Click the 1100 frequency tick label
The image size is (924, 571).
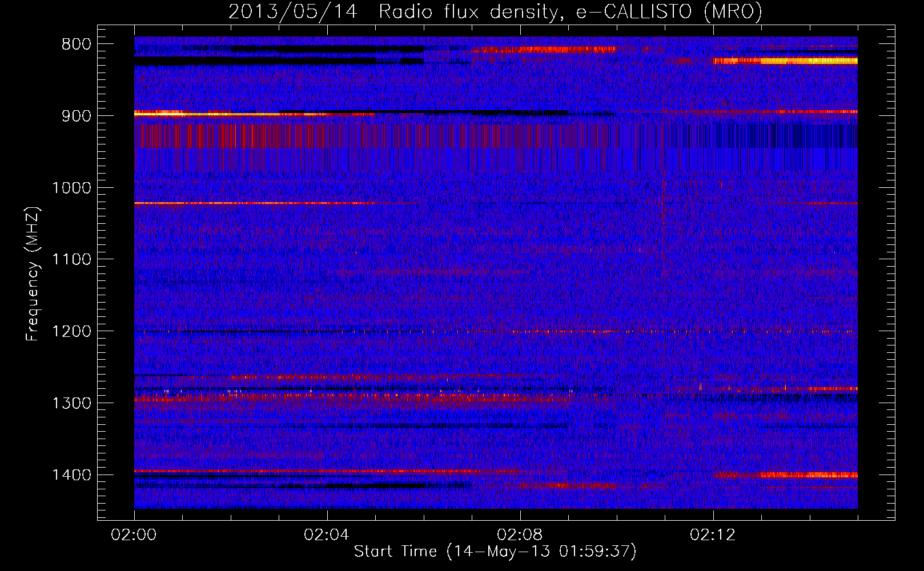(71, 260)
